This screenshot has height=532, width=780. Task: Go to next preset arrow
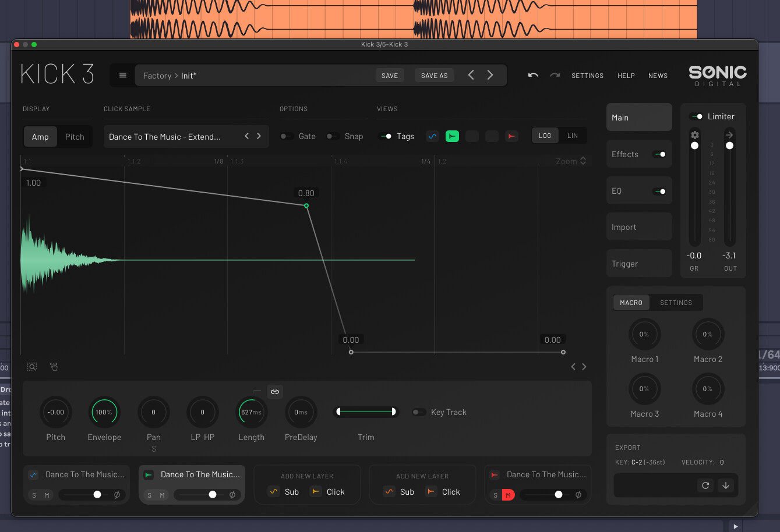click(x=490, y=76)
